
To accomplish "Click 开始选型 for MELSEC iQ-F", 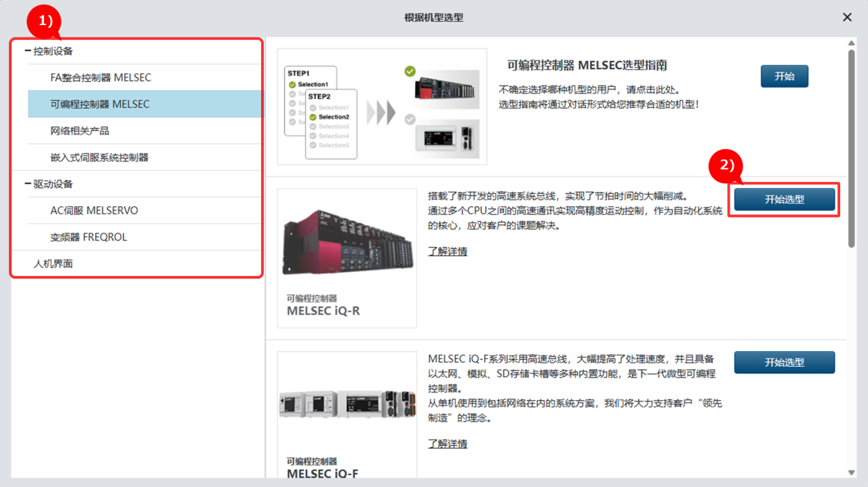I will pyautogui.click(x=784, y=362).
